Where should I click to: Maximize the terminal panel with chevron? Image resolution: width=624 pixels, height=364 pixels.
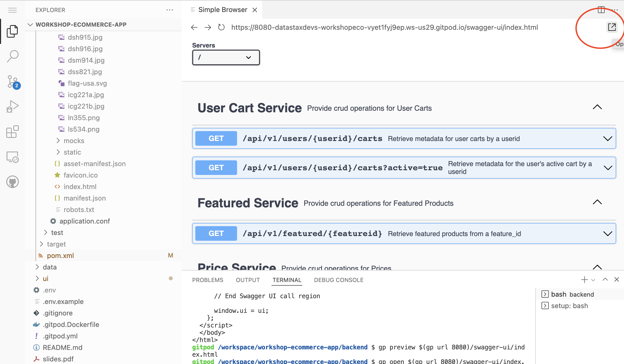[x=605, y=280]
